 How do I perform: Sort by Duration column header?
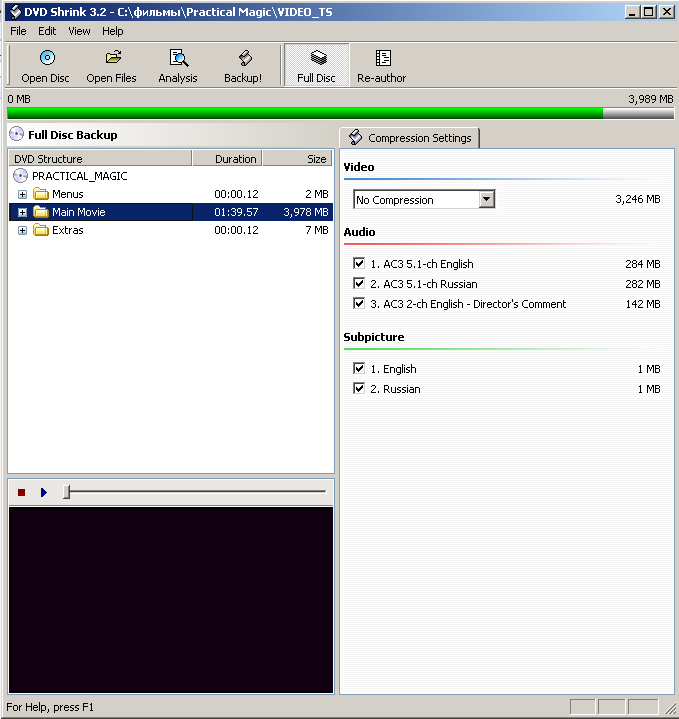tap(227, 159)
